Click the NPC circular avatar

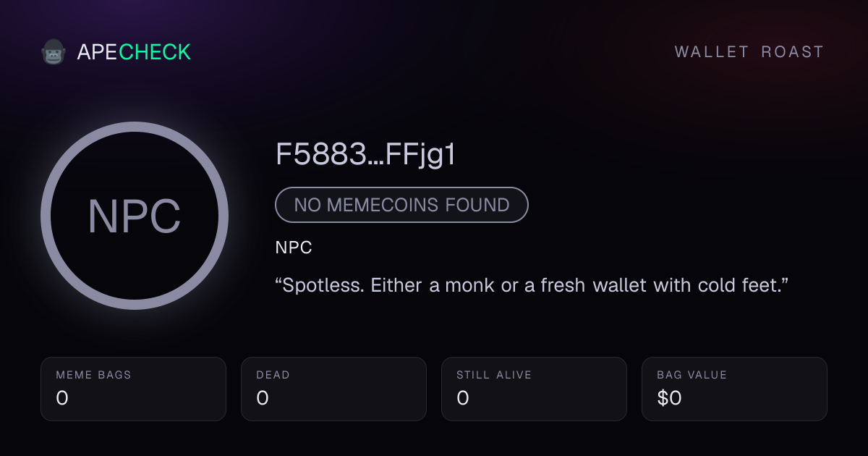pos(135,216)
